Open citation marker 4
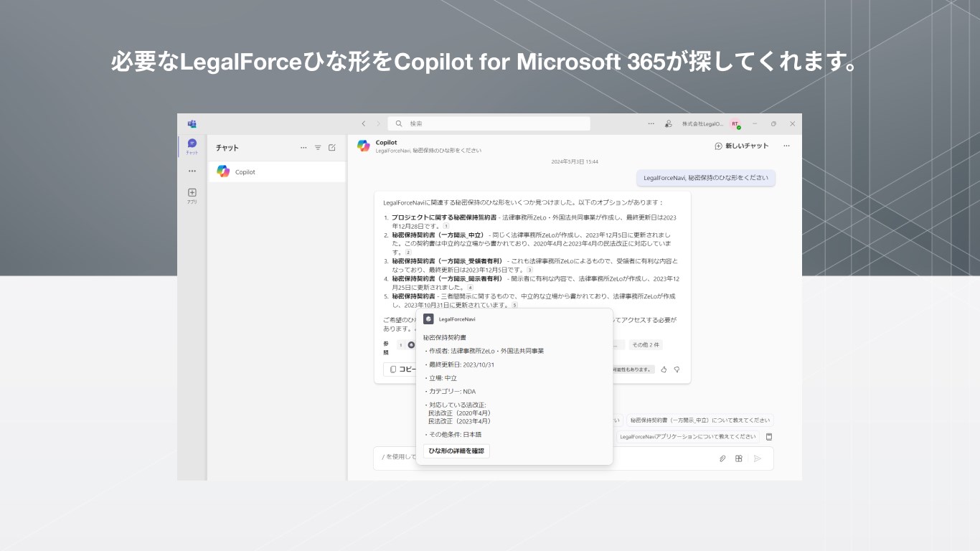This screenshot has height=551, width=980. (470, 288)
